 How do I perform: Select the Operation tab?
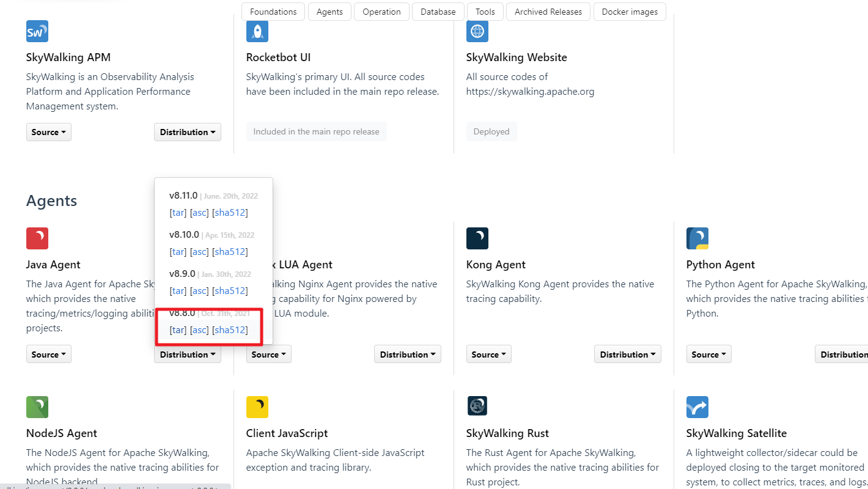coord(381,12)
